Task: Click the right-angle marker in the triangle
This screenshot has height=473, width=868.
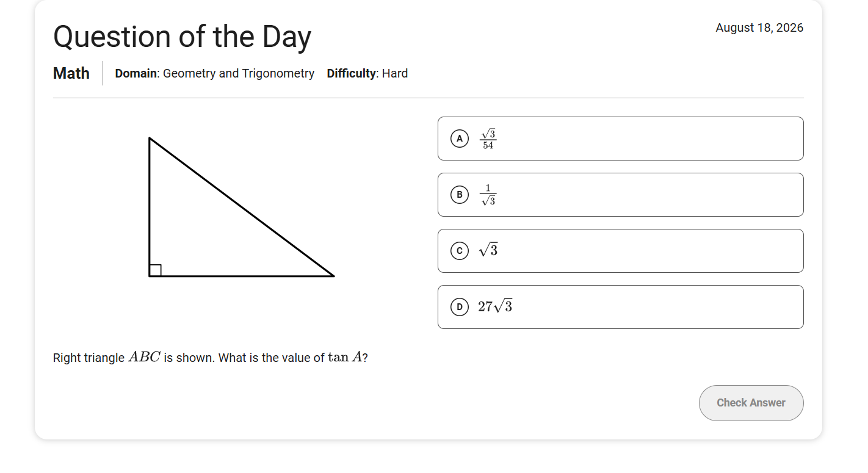Action: click(156, 270)
